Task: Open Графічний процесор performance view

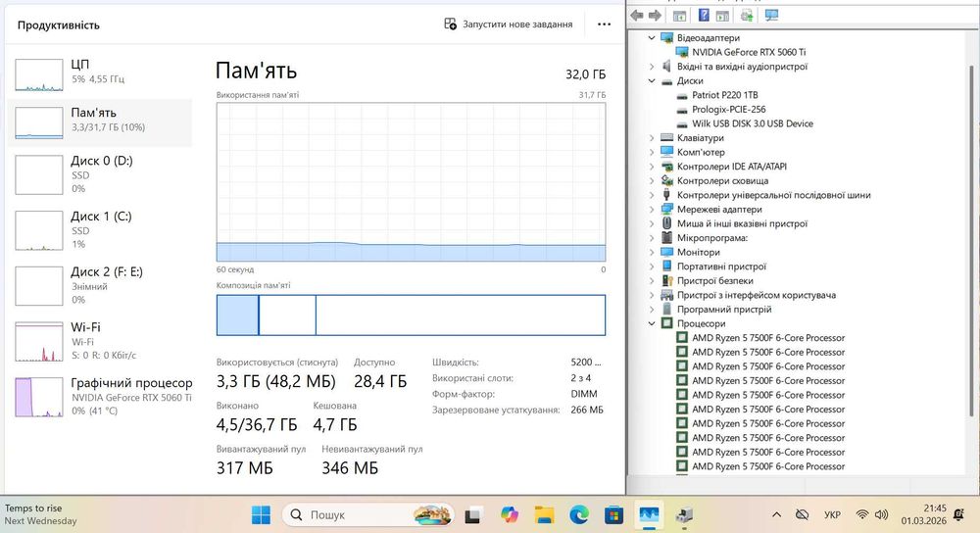Action: click(100, 397)
